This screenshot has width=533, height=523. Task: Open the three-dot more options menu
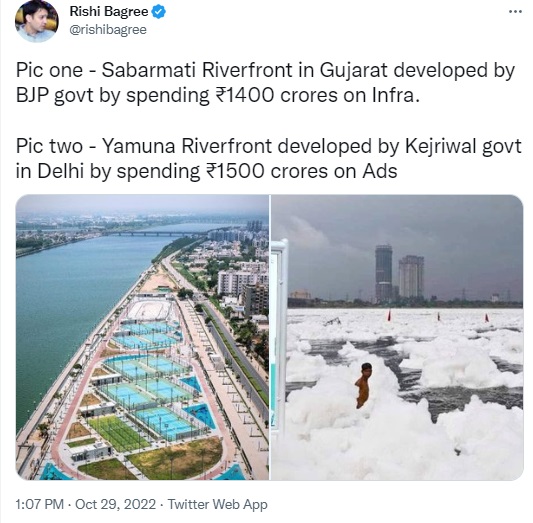(x=515, y=12)
